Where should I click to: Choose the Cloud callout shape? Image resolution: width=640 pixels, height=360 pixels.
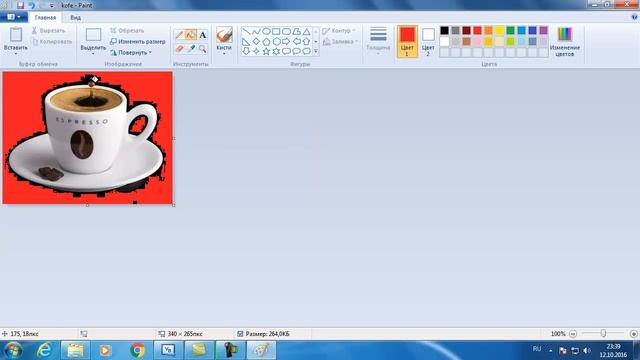click(306, 51)
